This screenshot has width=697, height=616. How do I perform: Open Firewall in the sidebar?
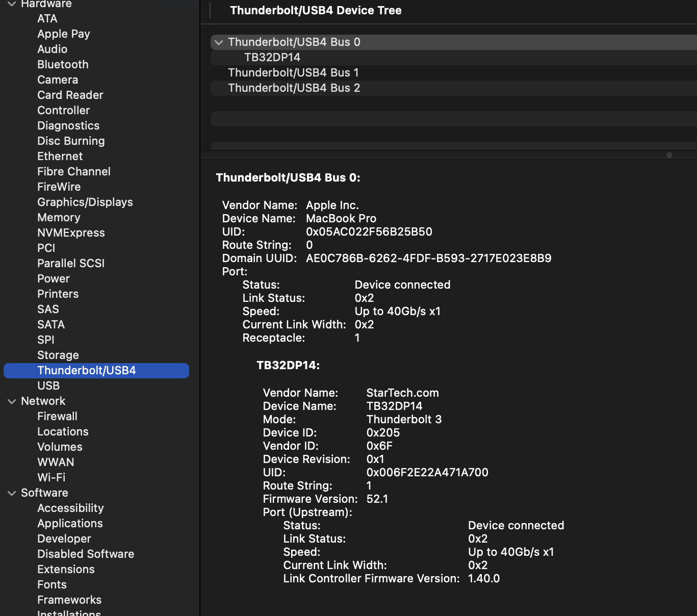(58, 417)
